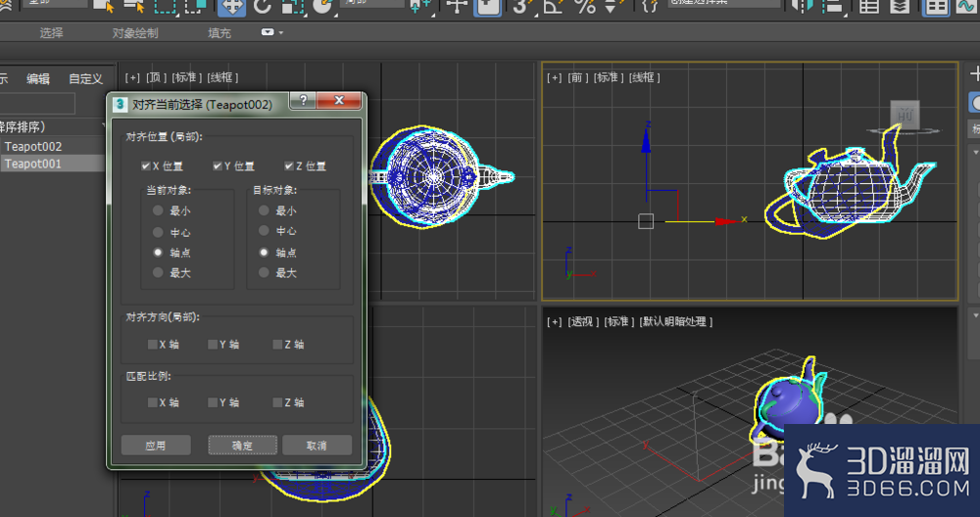Open the 自定义 menu in scene explorer

coord(85,78)
